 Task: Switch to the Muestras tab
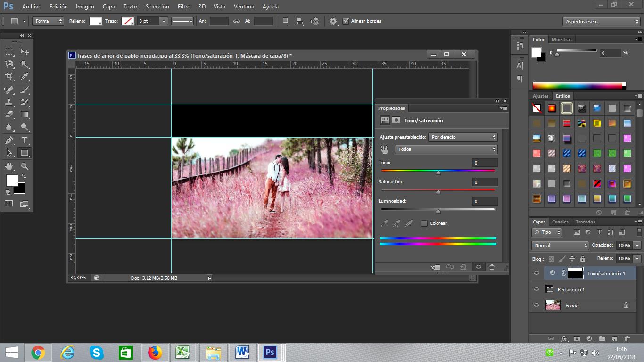tap(561, 40)
